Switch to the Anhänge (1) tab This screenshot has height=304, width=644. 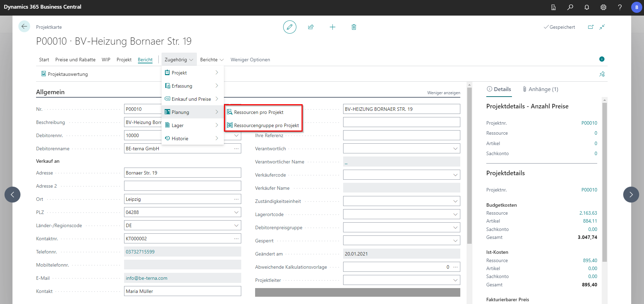click(x=540, y=89)
